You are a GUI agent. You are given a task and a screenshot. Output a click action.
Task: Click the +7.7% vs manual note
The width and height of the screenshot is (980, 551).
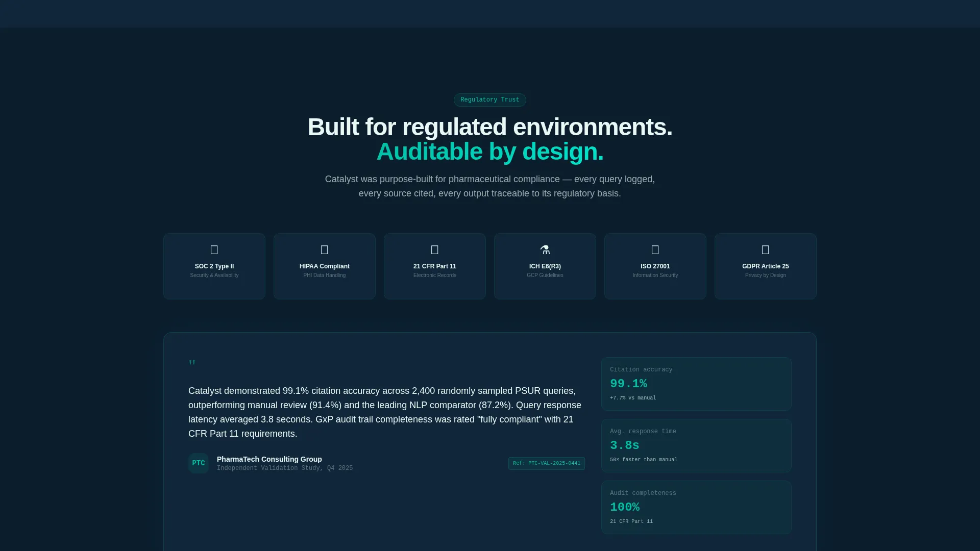pos(633,398)
